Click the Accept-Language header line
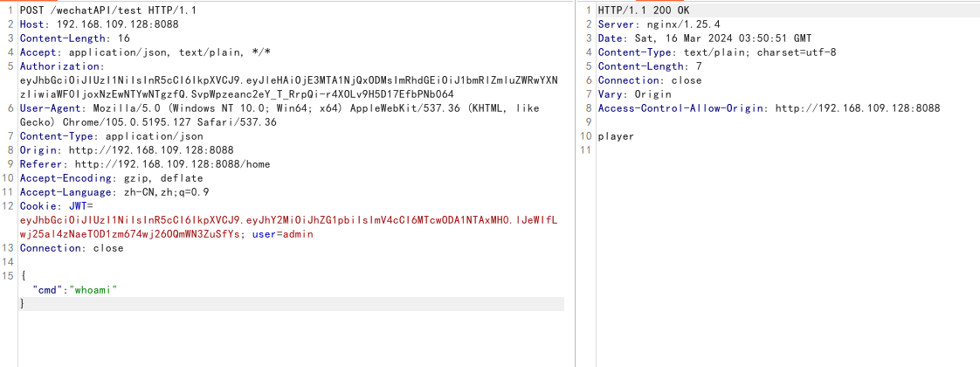Image resolution: width=980 pixels, height=367 pixels. coord(114,192)
